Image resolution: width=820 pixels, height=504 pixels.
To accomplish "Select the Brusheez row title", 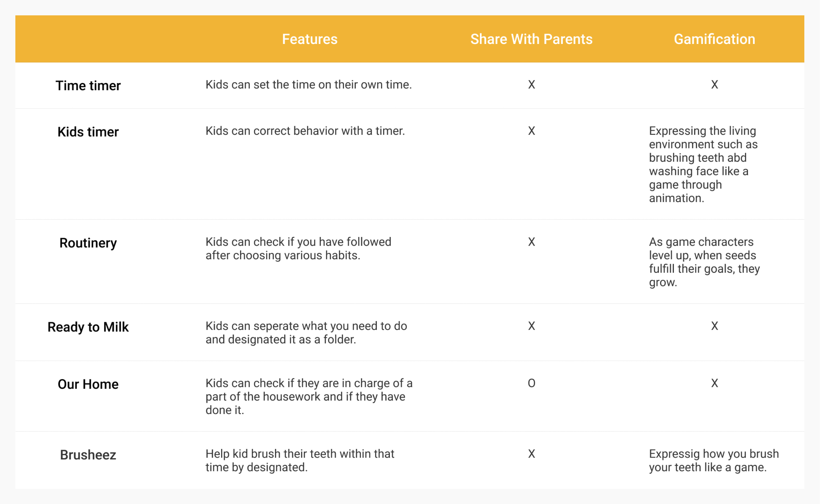I will click(x=88, y=455).
